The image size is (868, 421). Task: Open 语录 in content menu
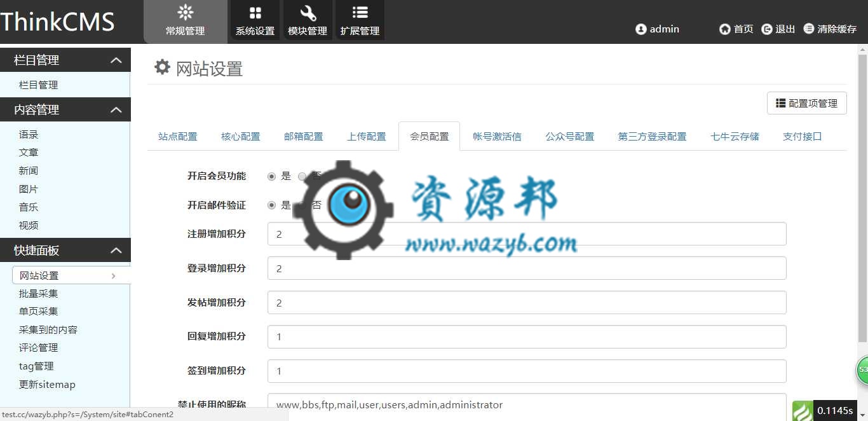click(x=29, y=135)
